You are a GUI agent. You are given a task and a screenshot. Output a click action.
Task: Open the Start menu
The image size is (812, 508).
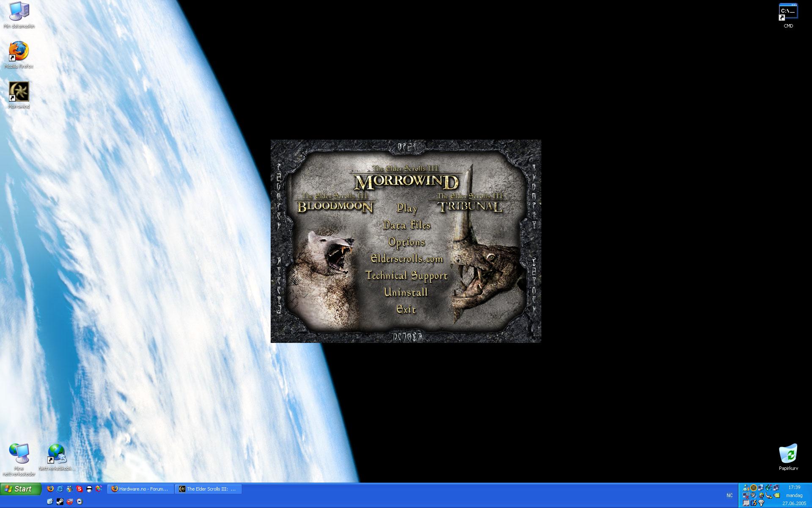[21, 489]
